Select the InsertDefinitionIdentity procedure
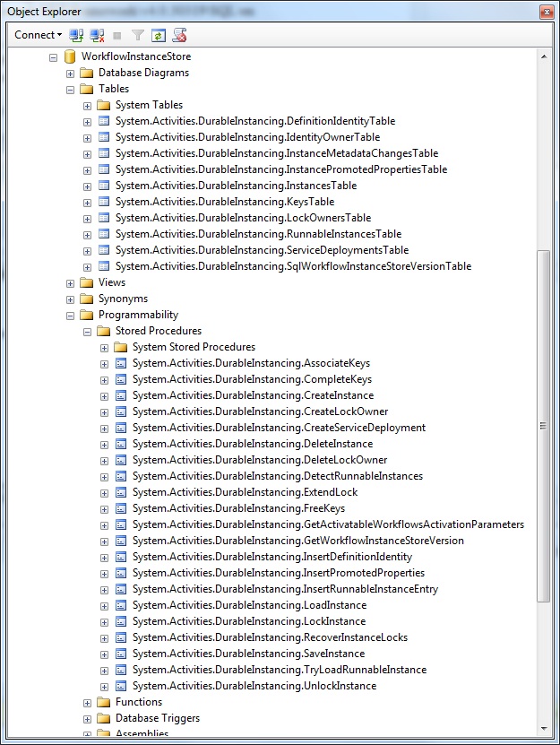560x745 pixels. pos(272,557)
